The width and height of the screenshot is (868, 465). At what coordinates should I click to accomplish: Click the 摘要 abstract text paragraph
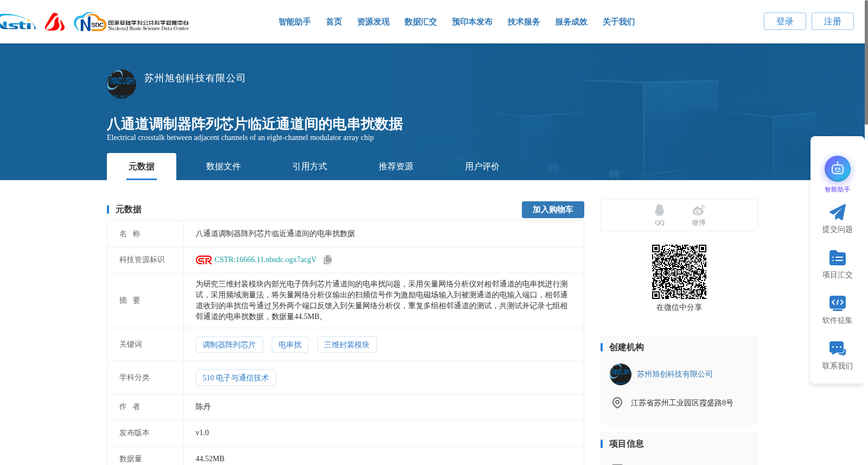pyautogui.click(x=382, y=301)
